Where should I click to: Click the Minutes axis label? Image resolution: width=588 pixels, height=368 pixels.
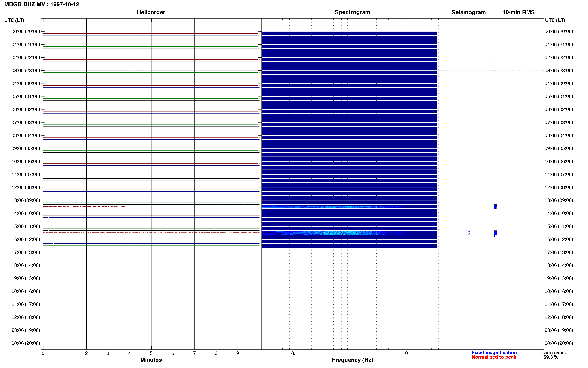click(151, 360)
